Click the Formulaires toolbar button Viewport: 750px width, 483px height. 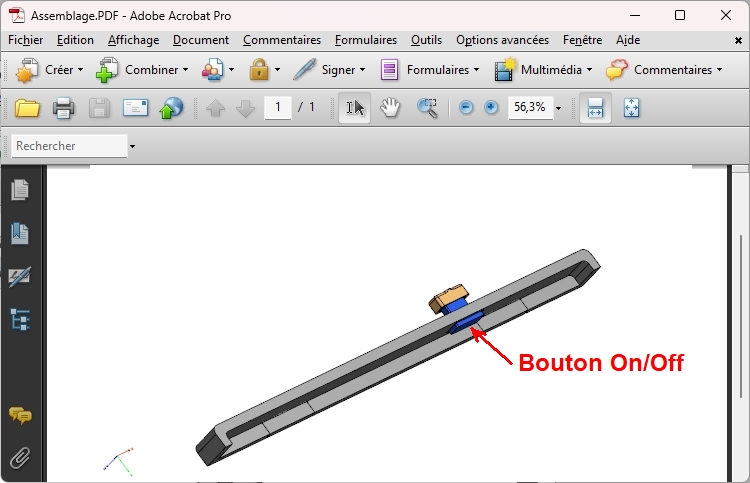pos(429,70)
